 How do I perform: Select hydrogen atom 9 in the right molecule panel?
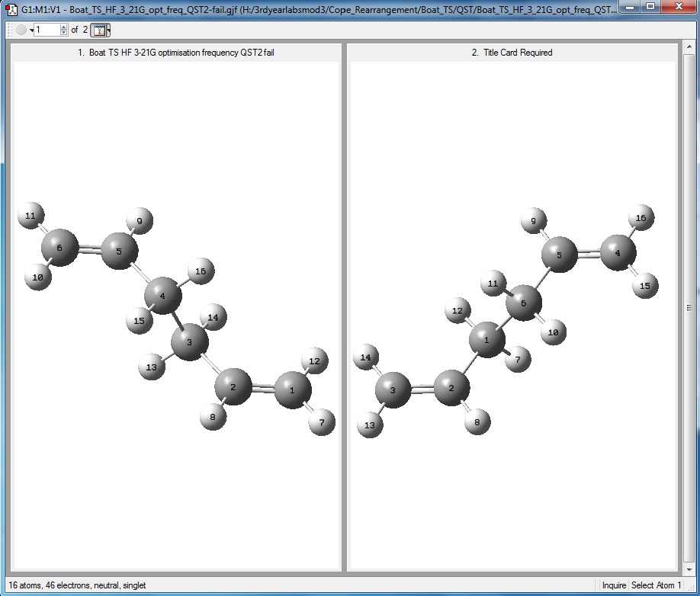[534, 220]
